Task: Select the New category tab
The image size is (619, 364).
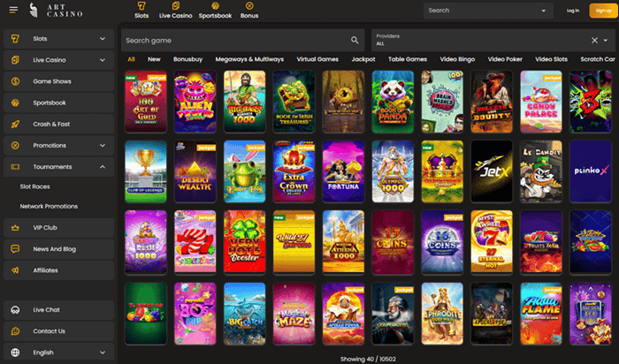Action: [x=154, y=59]
